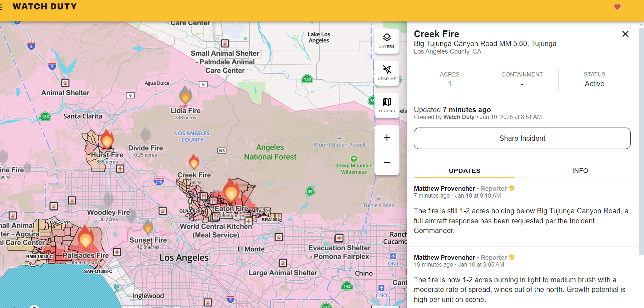Screen dimensions: 644x308
Task: Select the Lidia Fire flame marker
Action: point(185,95)
